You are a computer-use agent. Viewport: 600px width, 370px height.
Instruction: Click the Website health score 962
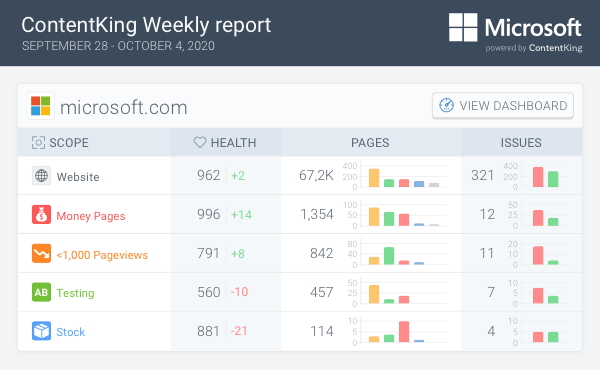pos(209,175)
